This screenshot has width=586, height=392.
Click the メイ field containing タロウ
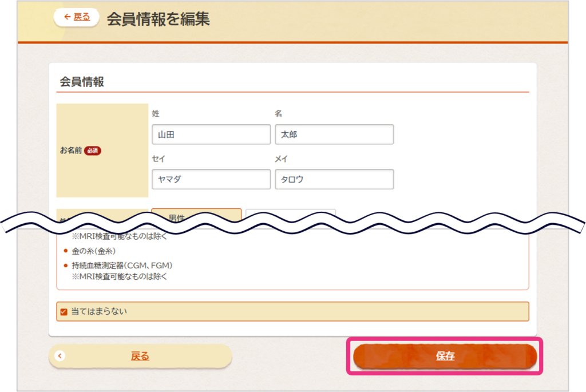[334, 179]
